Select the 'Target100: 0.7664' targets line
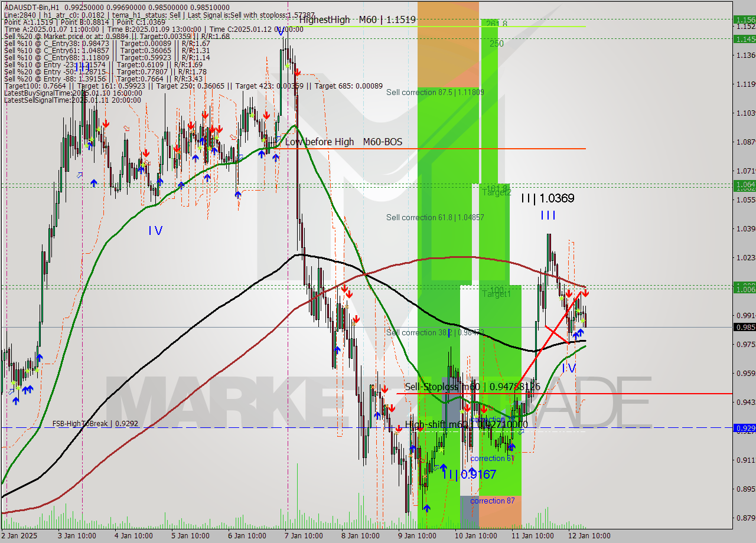Screen dimensions: 756x543 [x=193, y=86]
